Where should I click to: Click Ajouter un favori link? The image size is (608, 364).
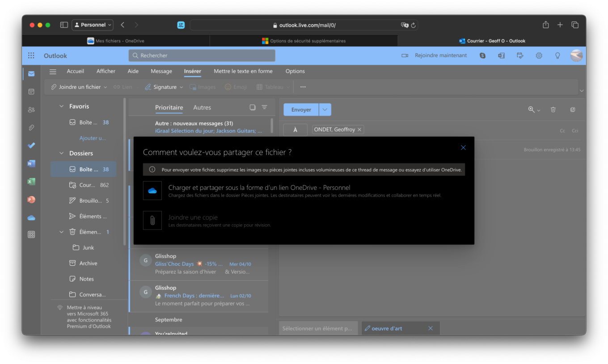(x=93, y=138)
